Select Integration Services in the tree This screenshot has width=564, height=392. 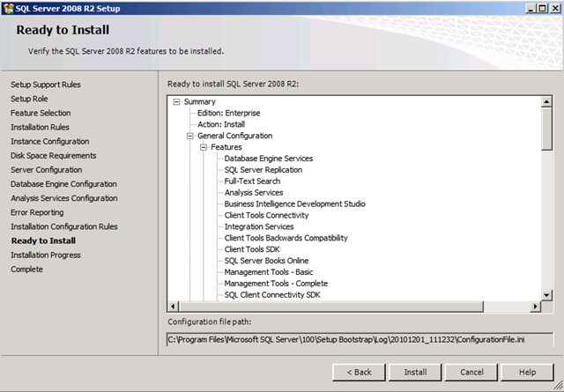259,226
